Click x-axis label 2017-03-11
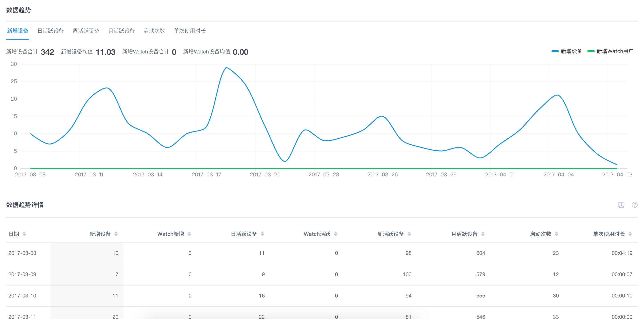644x319 pixels. (89, 175)
